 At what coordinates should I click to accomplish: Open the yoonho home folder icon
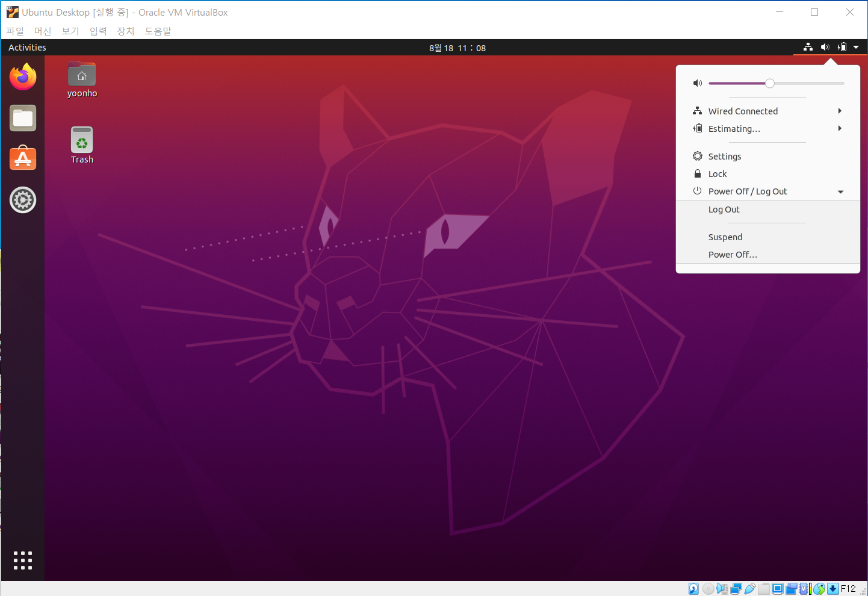tap(82, 79)
